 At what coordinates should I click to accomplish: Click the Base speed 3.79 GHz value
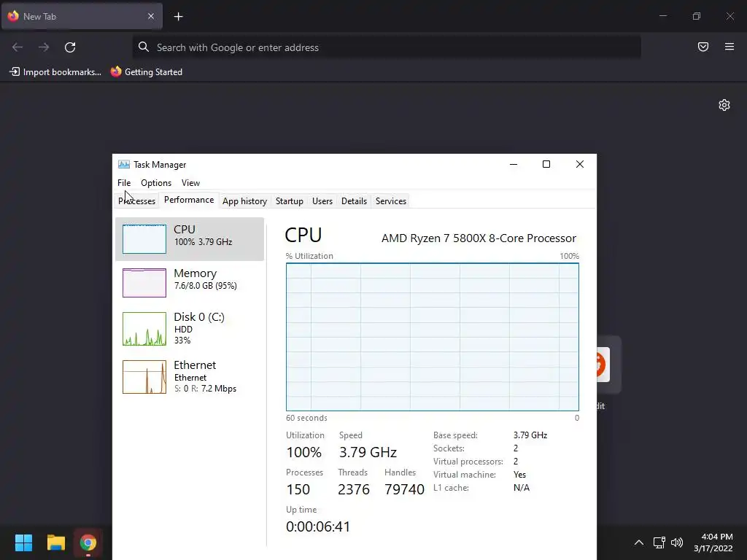(530, 435)
